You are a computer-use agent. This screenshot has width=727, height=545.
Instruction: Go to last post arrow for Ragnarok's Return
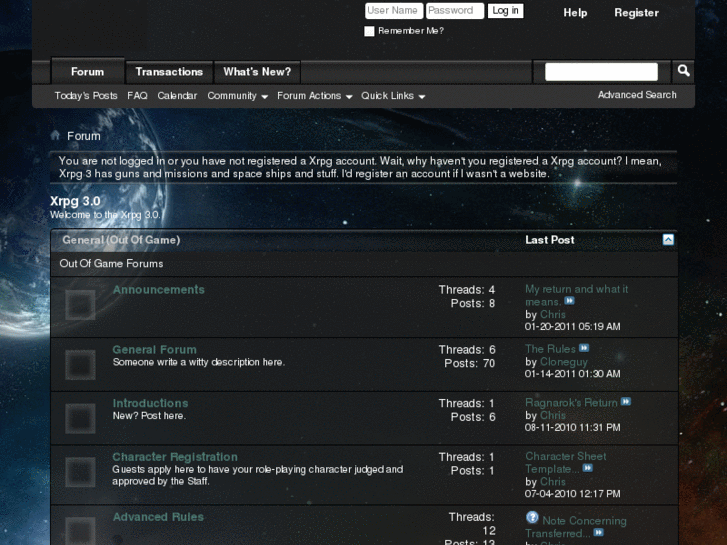[626, 402]
